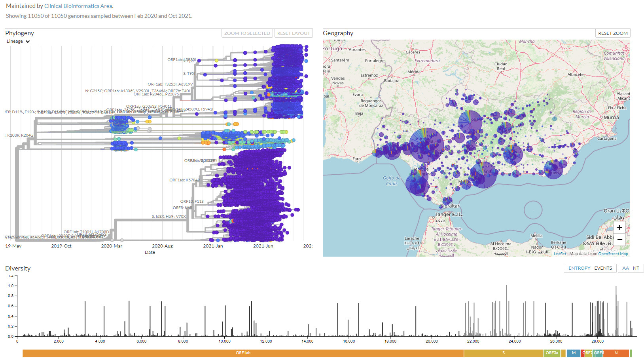
Task: Click the M gene segment
Action: [x=573, y=353]
